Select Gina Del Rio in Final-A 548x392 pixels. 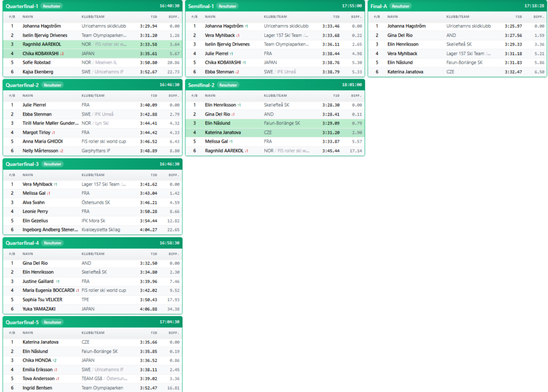point(457,35)
